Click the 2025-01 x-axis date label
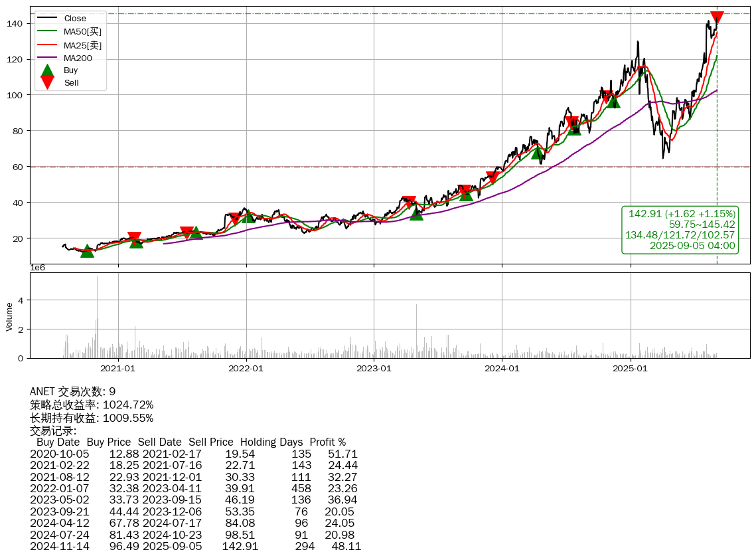 coord(629,367)
